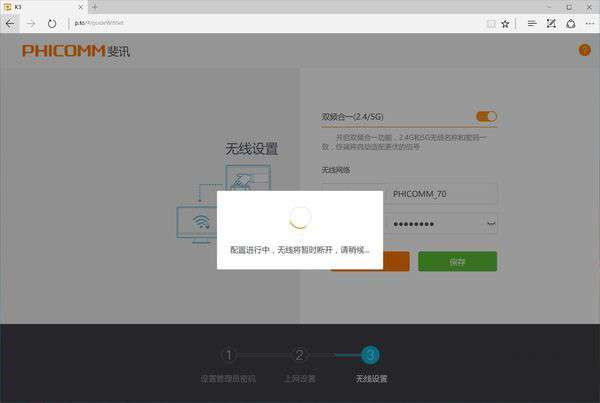Toggle password visibility eye icon
The width and height of the screenshot is (600, 403).
[x=490, y=224]
